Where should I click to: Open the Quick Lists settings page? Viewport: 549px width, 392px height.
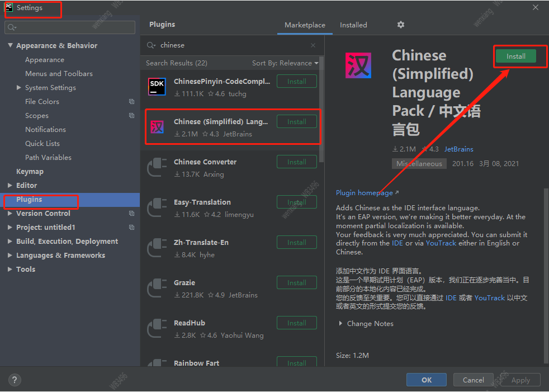pos(42,144)
